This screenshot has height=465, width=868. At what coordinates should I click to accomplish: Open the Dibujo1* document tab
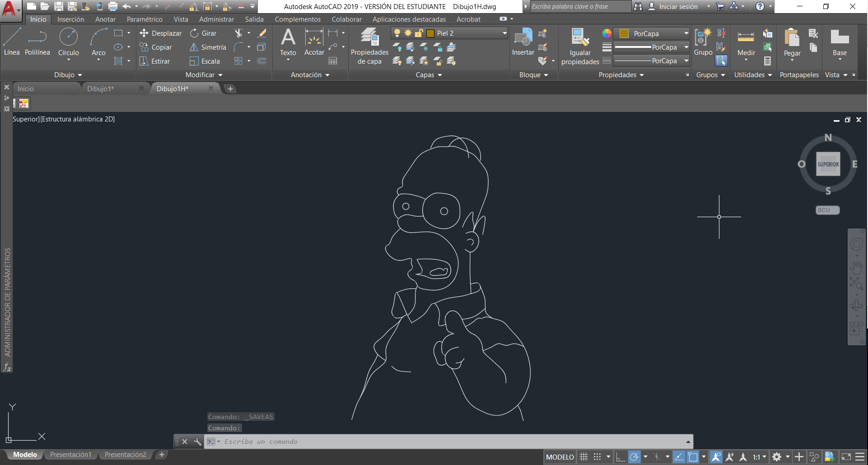coord(100,88)
